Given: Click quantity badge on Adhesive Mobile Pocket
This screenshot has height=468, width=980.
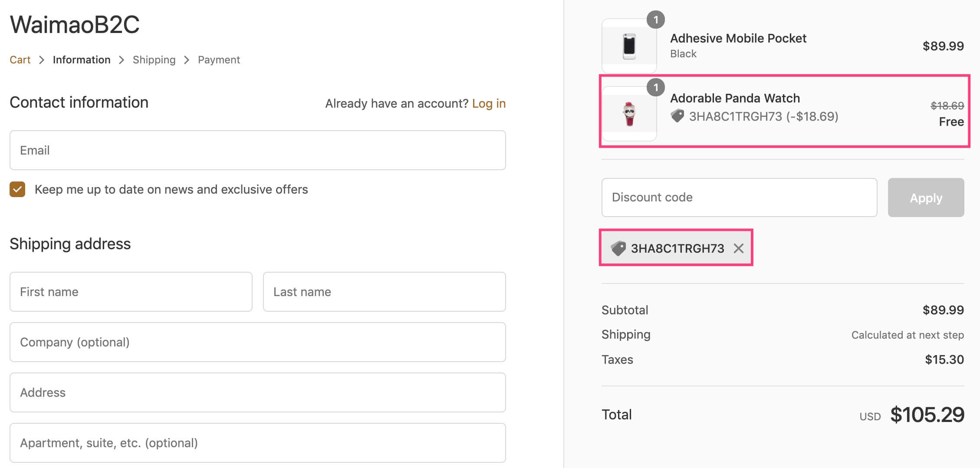Looking at the screenshot, I should (x=656, y=20).
